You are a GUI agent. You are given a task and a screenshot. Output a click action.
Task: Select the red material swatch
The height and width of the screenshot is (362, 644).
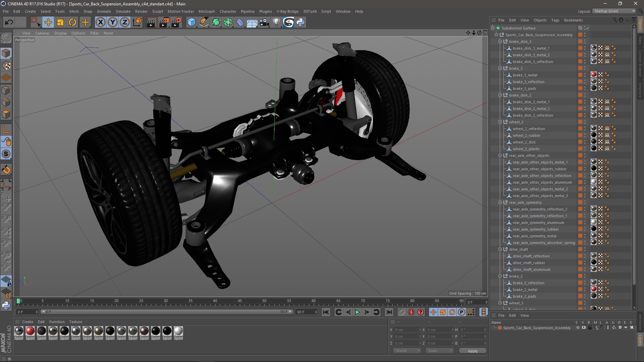tap(30, 331)
